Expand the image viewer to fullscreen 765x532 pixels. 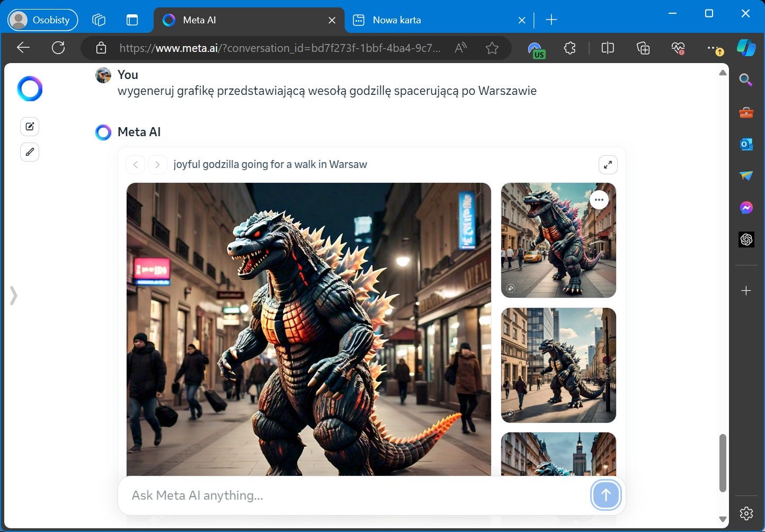click(x=608, y=165)
